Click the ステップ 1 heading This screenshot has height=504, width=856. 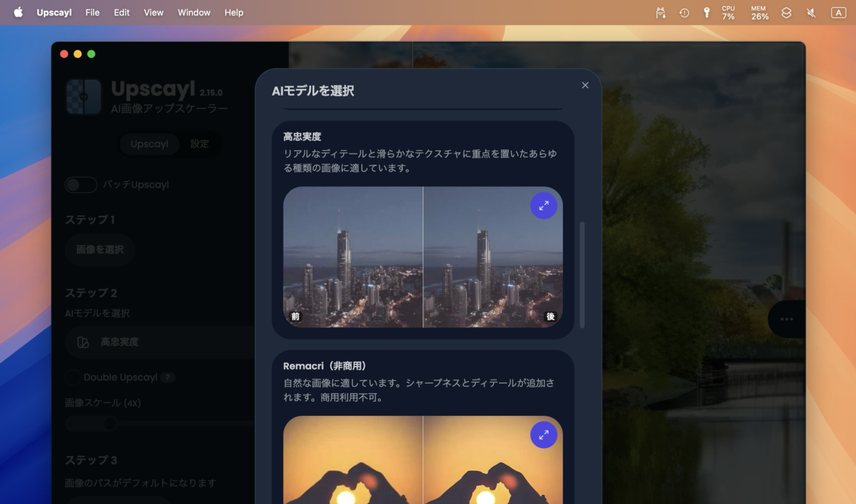pos(90,219)
